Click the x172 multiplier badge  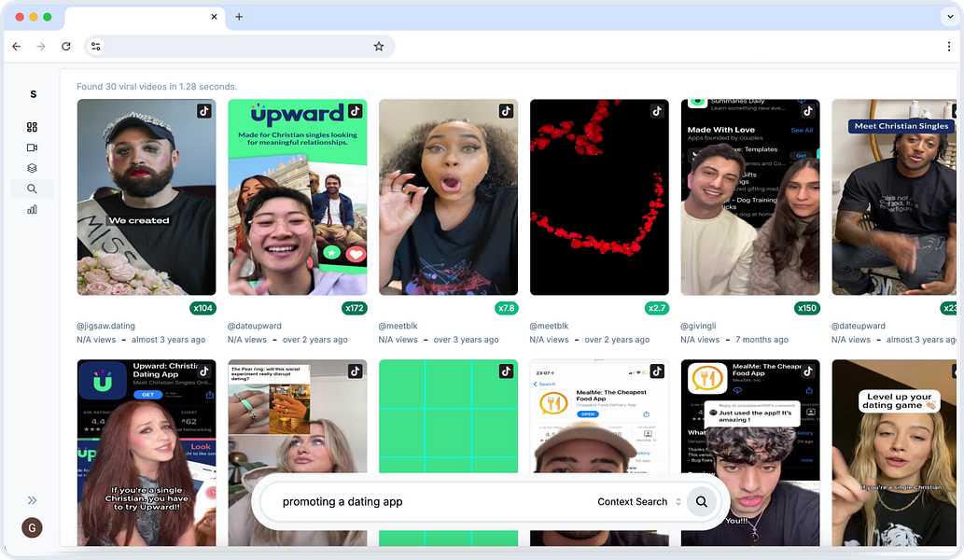(354, 308)
